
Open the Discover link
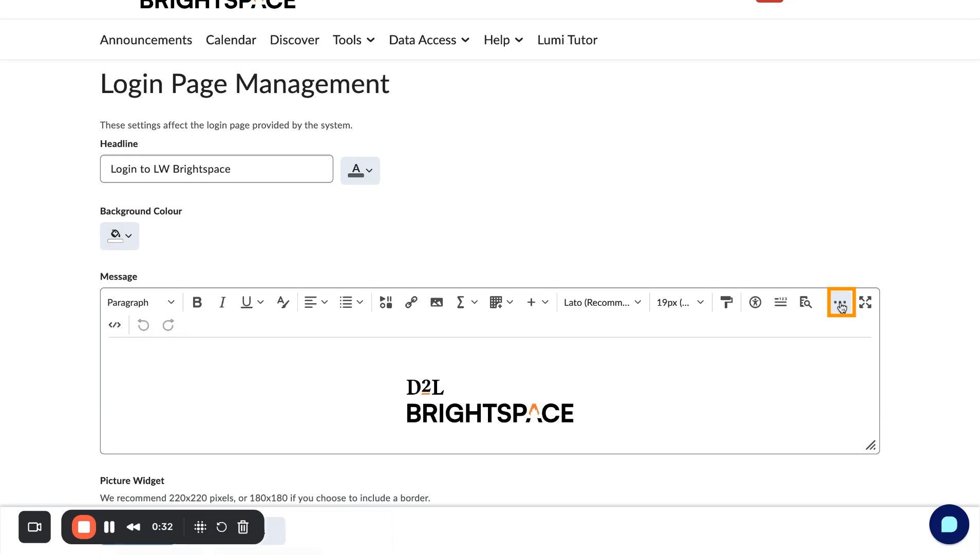pos(294,40)
